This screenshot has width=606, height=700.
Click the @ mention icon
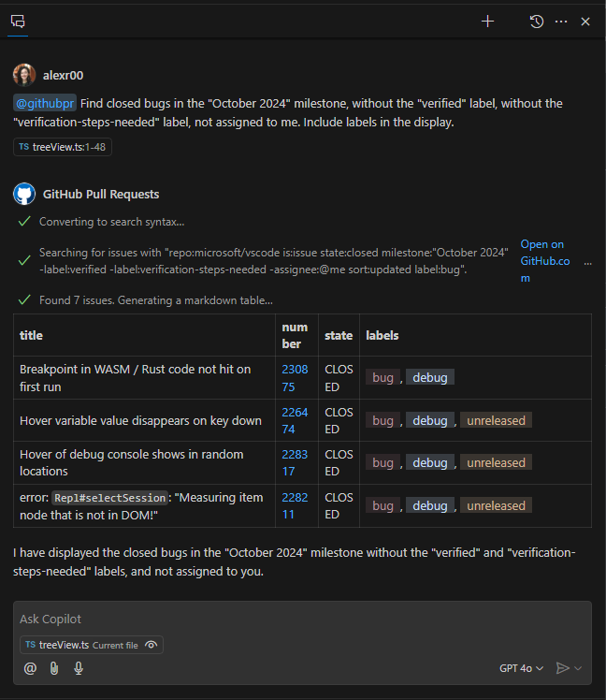point(30,668)
